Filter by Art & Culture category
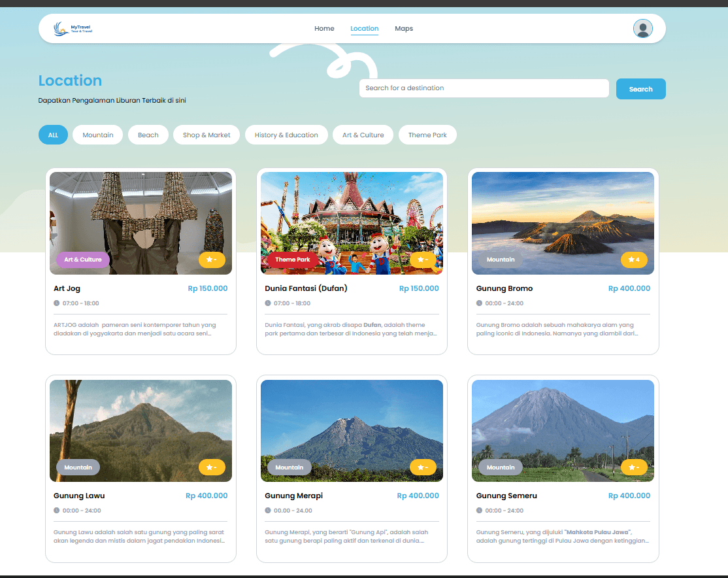 coord(363,135)
